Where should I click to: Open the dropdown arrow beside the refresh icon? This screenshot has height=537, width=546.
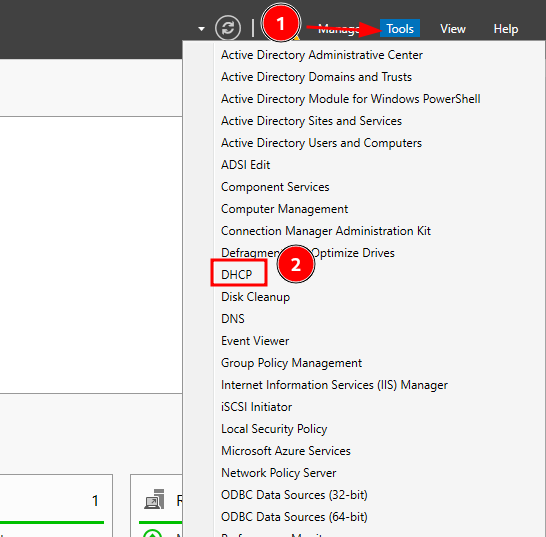[x=201, y=29]
